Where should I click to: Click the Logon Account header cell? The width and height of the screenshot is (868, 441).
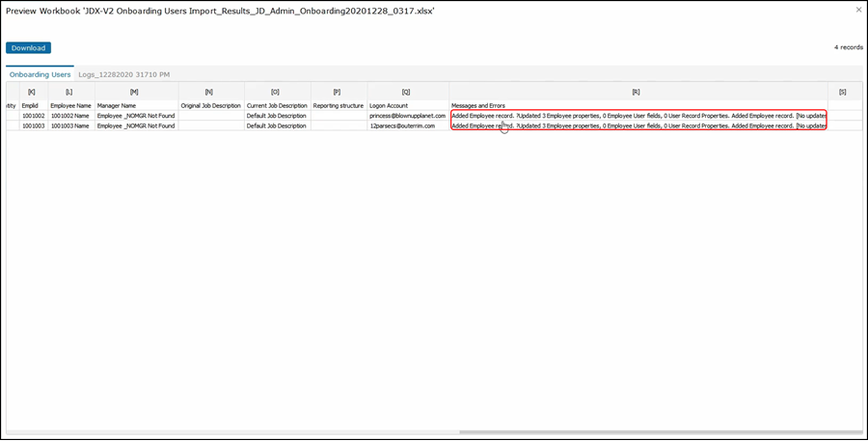pyautogui.click(x=391, y=105)
